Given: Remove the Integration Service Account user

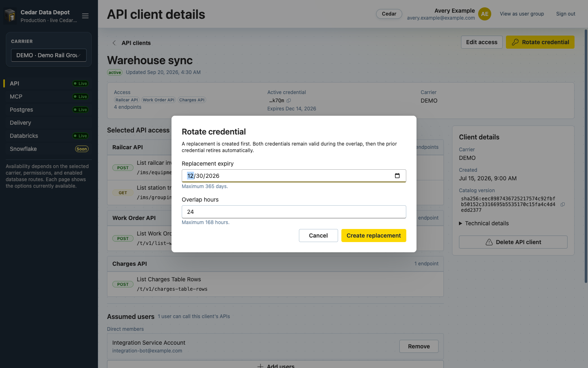Looking at the screenshot, I should pyautogui.click(x=419, y=346).
